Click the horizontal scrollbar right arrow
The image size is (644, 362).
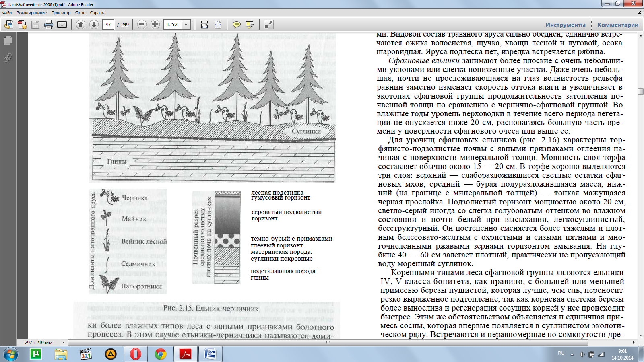tap(634, 343)
